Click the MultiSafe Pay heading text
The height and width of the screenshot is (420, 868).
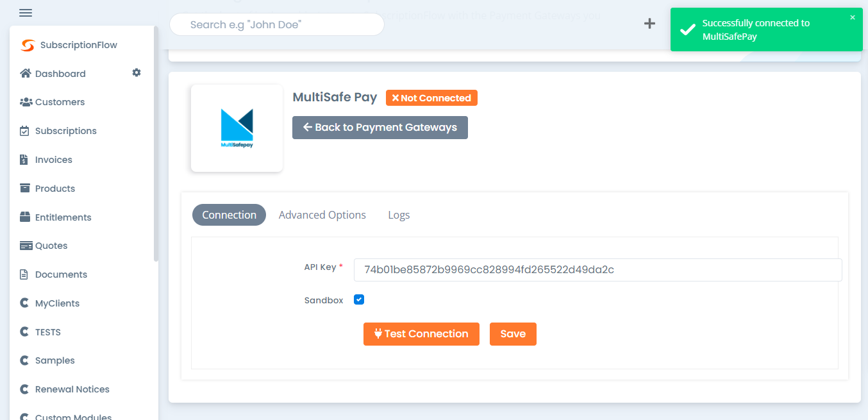pyautogui.click(x=335, y=97)
